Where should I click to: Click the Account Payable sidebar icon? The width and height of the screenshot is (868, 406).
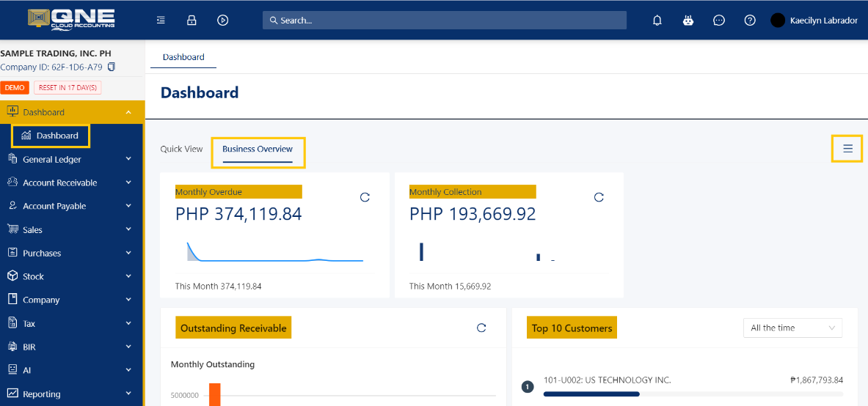12,205
